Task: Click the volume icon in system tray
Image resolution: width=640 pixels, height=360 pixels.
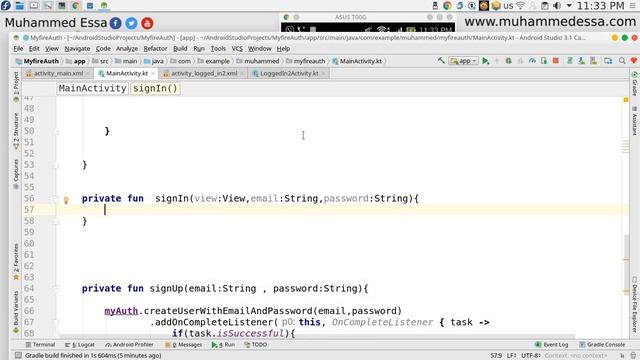Action: (557, 6)
